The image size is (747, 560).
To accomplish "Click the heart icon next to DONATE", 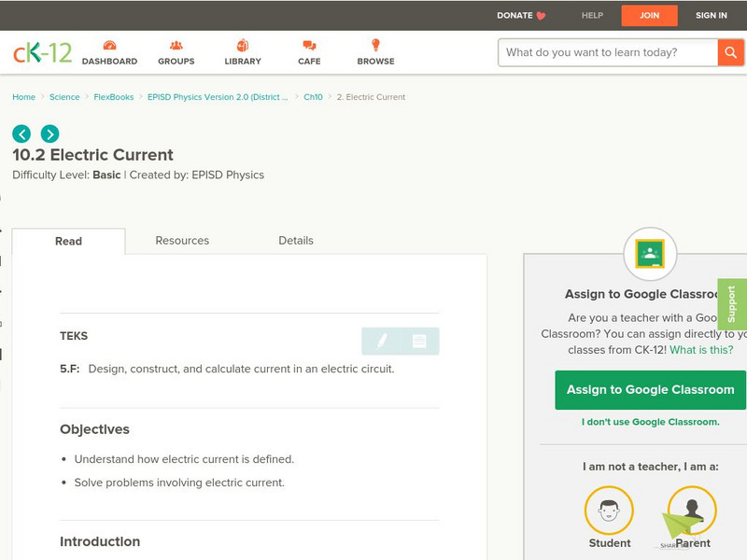I will point(539,15).
